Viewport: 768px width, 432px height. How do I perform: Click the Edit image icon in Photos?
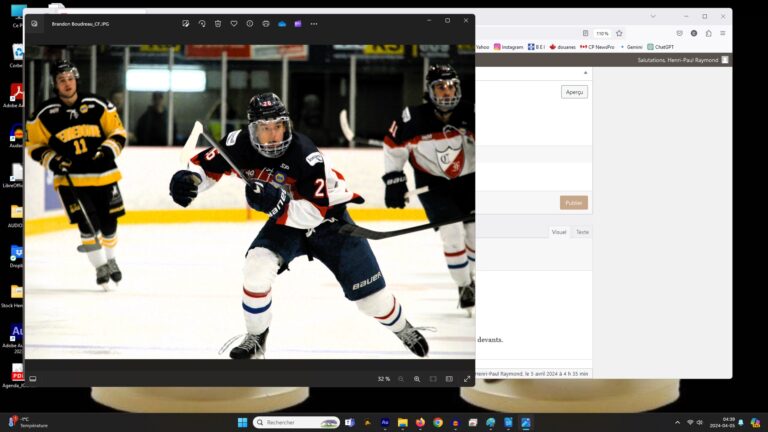[186, 23]
